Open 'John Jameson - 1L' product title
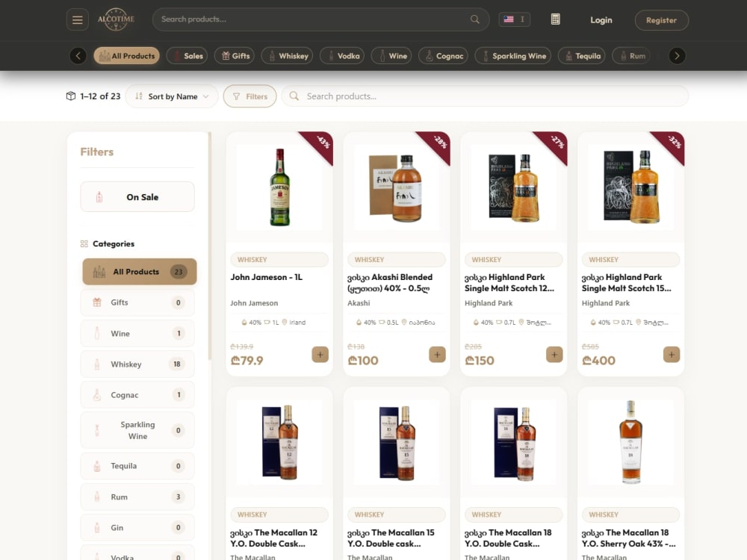Viewport: 747px width, 560px height. click(x=267, y=277)
